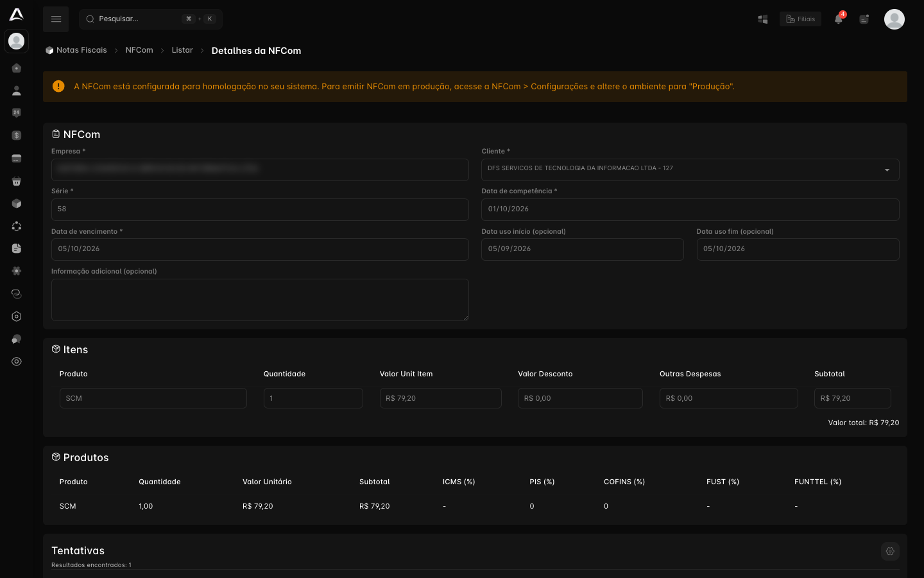Image resolution: width=924 pixels, height=578 pixels.
Task: Click Valor Unitário column header in Produtos
Action: pos(267,482)
